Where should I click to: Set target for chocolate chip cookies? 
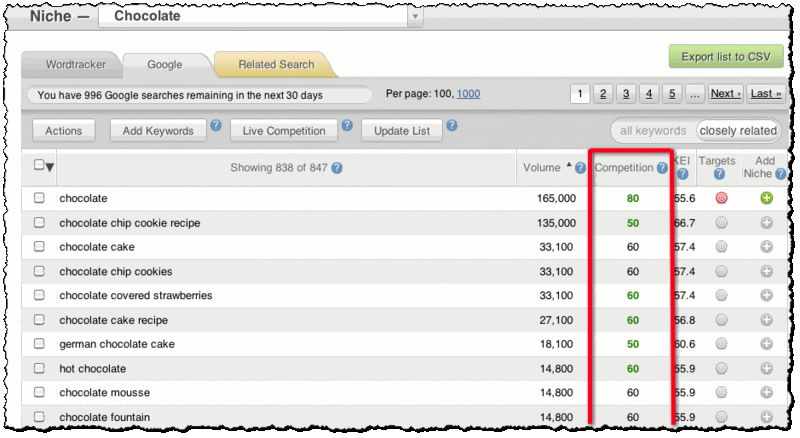click(x=721, y=271)
